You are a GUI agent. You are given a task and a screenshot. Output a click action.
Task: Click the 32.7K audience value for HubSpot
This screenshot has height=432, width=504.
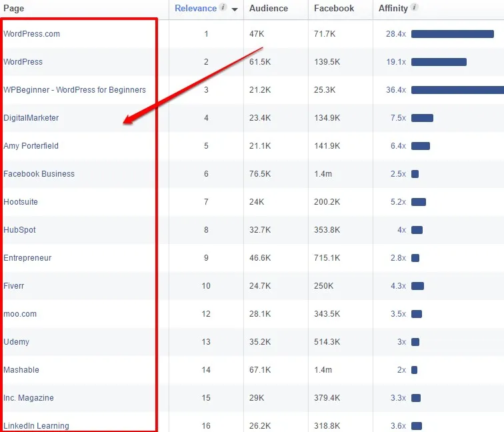point(260,230)
